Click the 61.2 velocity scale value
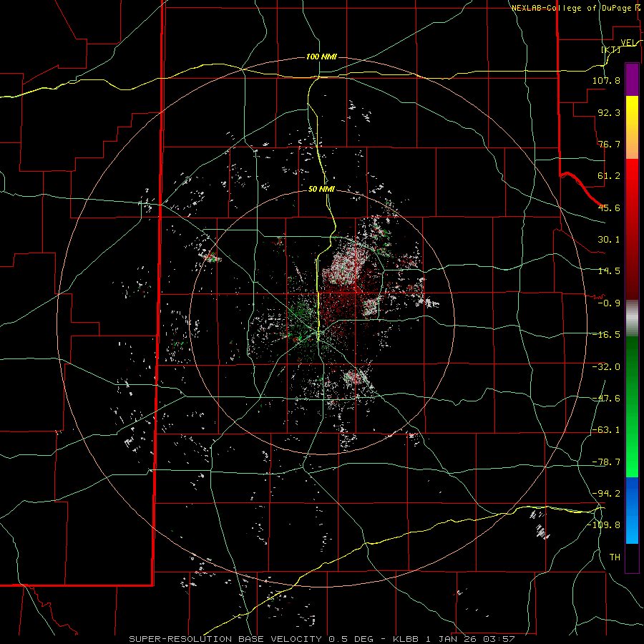644x644 pixels. (609, 176)
